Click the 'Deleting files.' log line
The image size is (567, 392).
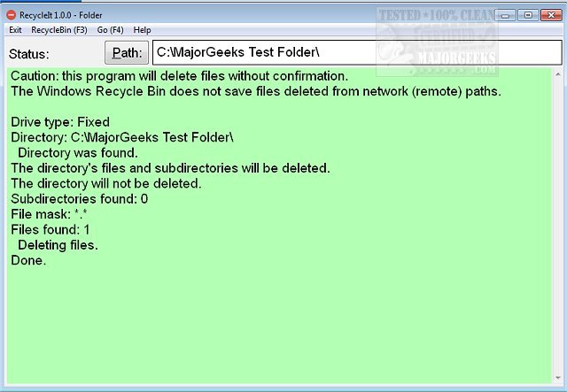click(x=58, y=245)
